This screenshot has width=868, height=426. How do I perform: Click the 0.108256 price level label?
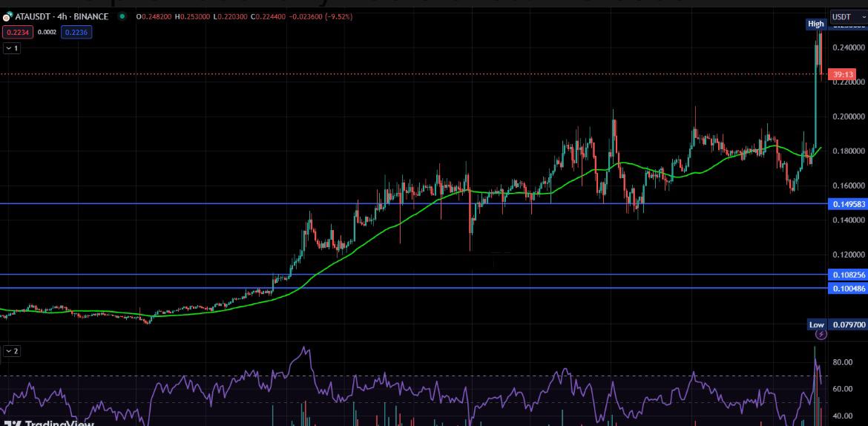[x=846, y=275]
